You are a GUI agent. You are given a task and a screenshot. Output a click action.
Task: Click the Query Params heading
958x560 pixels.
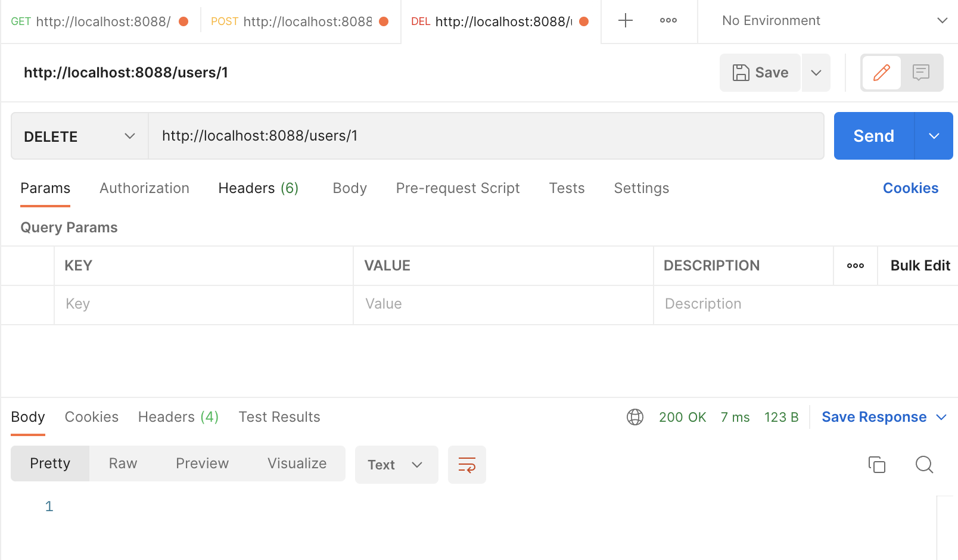pyautogui.click(x=69, y=228)
